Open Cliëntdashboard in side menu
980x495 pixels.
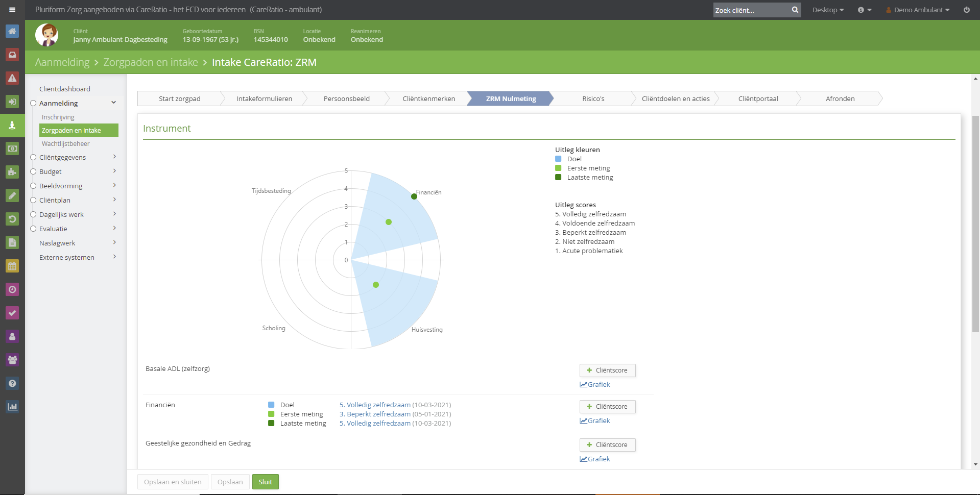click(x=65, y=89)
